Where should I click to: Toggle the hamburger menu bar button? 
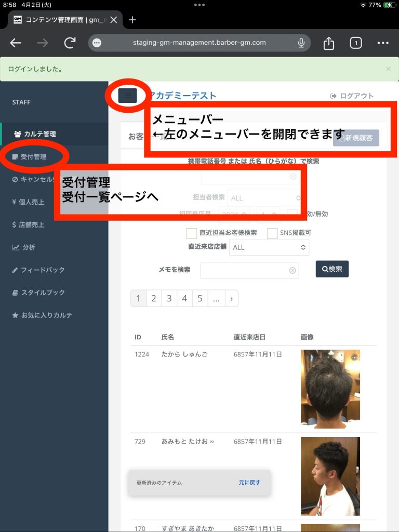tap(127, 95)
